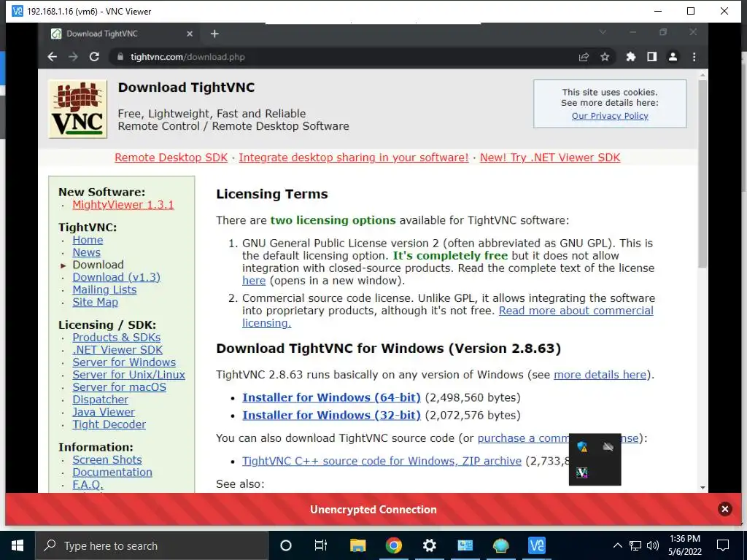This screenshot has width=747, height=560.
Task: Open the Screen Shots sidebar link
Action: click(x=107, y=459)
